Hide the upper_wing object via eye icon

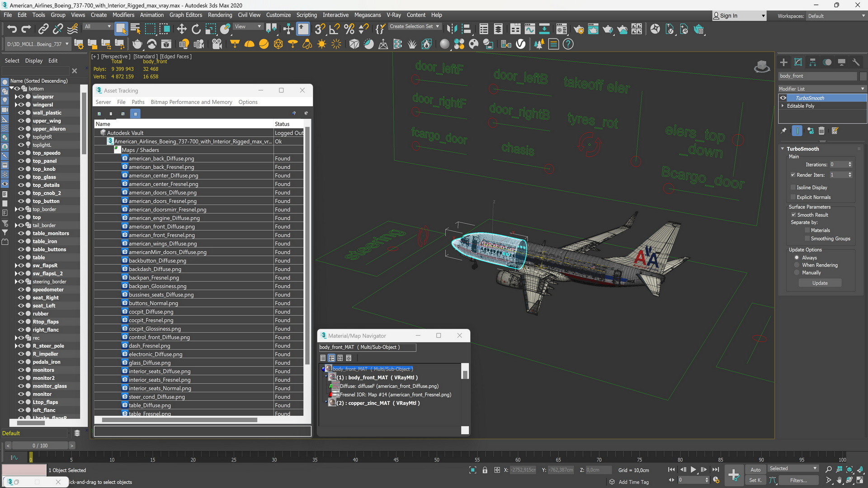pos(21,121)
